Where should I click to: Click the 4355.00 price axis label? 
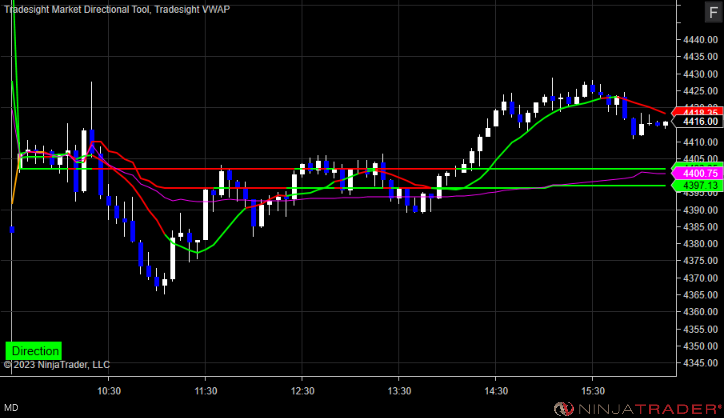click(x=700, y=329)
